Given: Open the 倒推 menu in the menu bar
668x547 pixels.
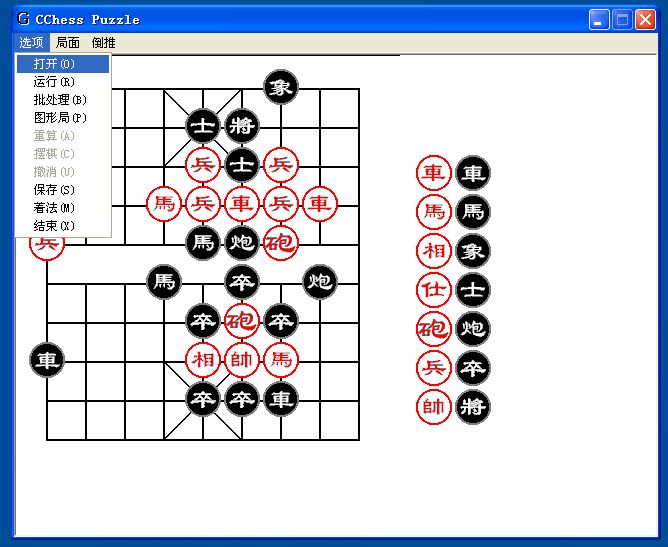Looking at the screenshot, I should 103,43.
